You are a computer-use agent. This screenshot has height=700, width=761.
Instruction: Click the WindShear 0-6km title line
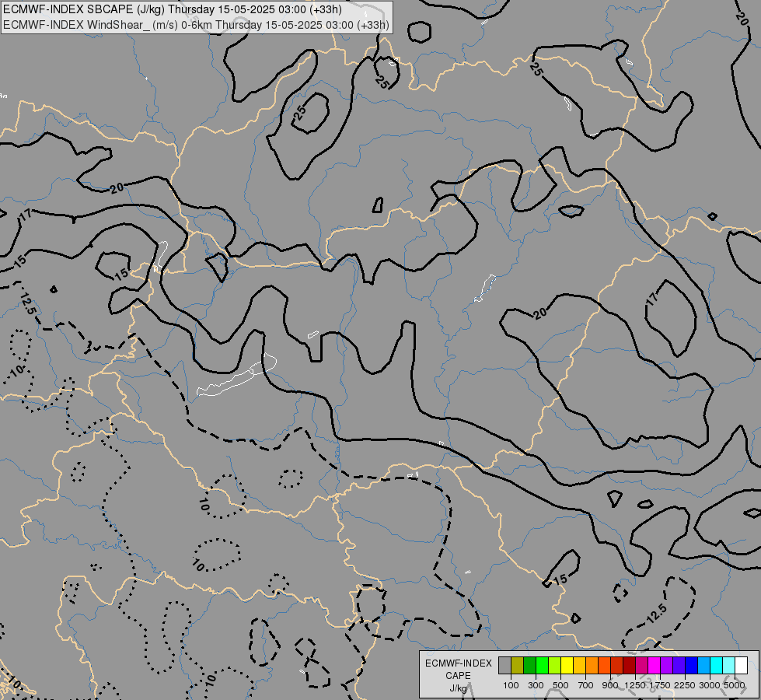(196, 25)
